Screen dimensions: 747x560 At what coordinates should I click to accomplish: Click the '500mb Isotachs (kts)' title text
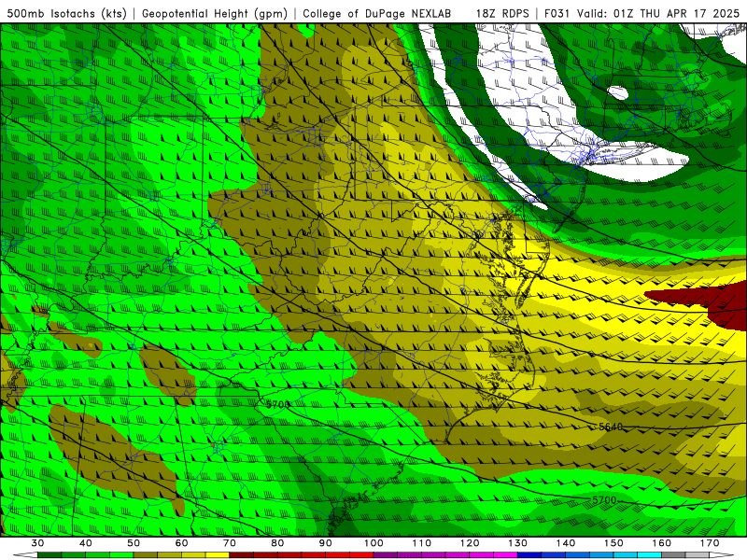(66, 13)
